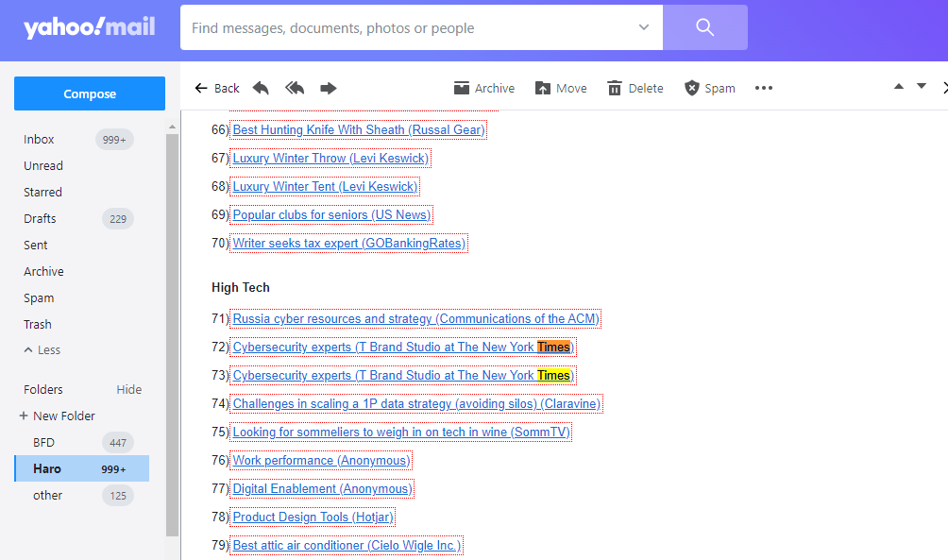
Task: Open Best attic air conditioner link
Action: (347, 546)
